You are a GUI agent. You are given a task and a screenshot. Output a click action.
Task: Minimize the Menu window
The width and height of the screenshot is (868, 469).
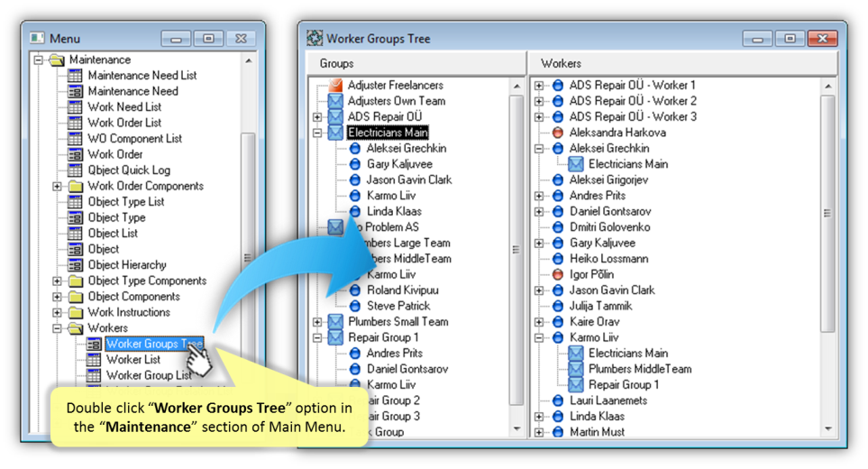pyautogui.click(x=176, y=39)
